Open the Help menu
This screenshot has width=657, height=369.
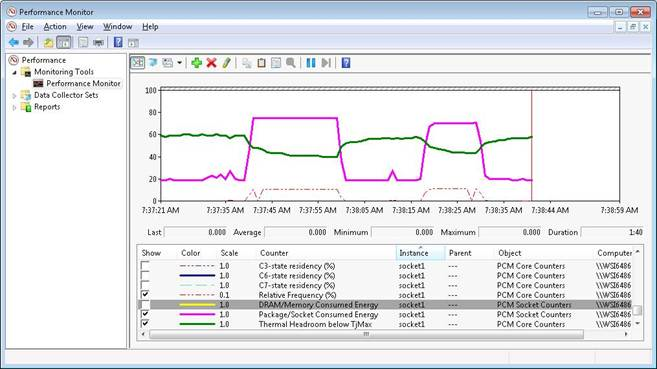[x=150, y=27]
